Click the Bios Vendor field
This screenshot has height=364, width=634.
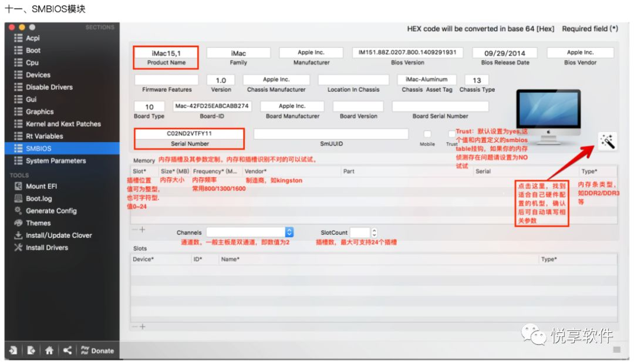pyautogui.click(x=580, y=53)
